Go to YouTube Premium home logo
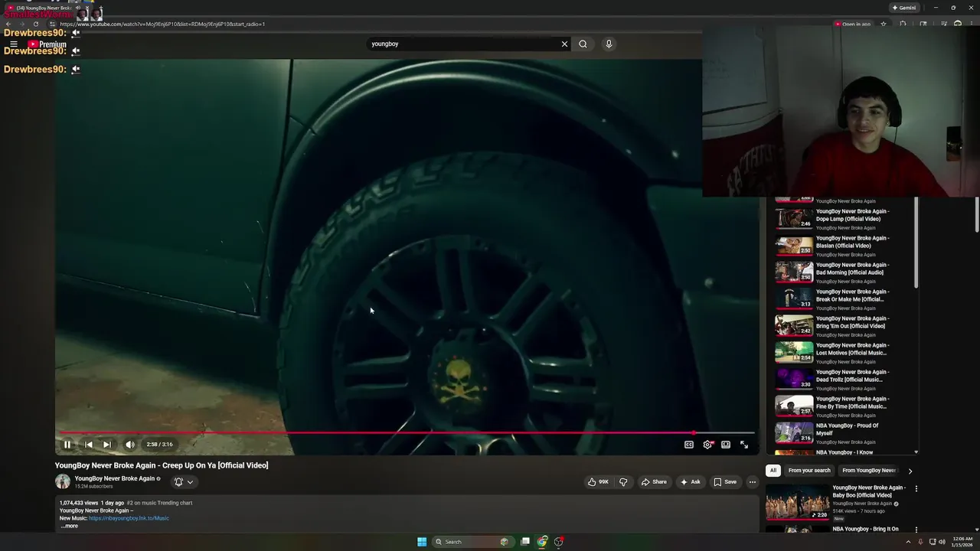Screen dimensions: 980x551 click(x=47, y=44)
